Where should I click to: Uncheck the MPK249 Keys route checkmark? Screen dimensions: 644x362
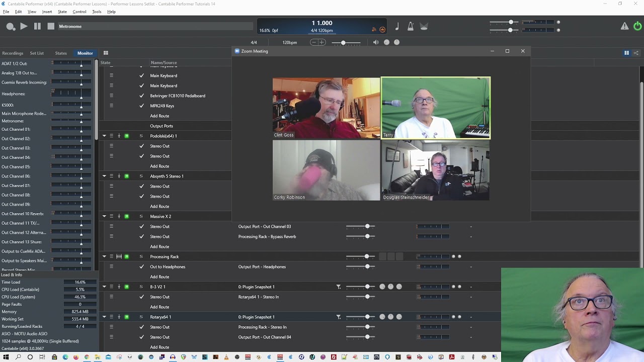(141, 106)
